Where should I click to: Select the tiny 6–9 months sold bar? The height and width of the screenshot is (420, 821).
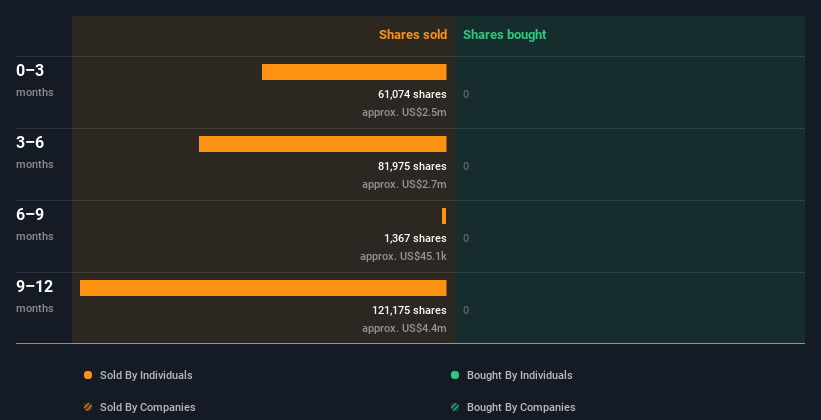[x=444, y=216]
